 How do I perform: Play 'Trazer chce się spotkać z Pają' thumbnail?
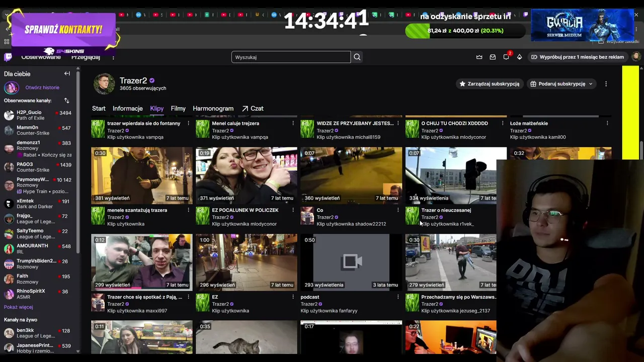click(x=142, y=262)
